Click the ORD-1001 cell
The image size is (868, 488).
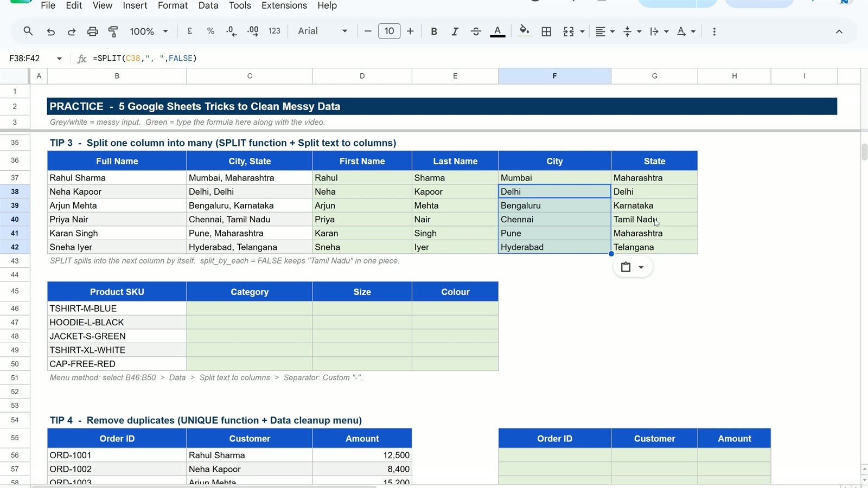[x=117, y=455]
